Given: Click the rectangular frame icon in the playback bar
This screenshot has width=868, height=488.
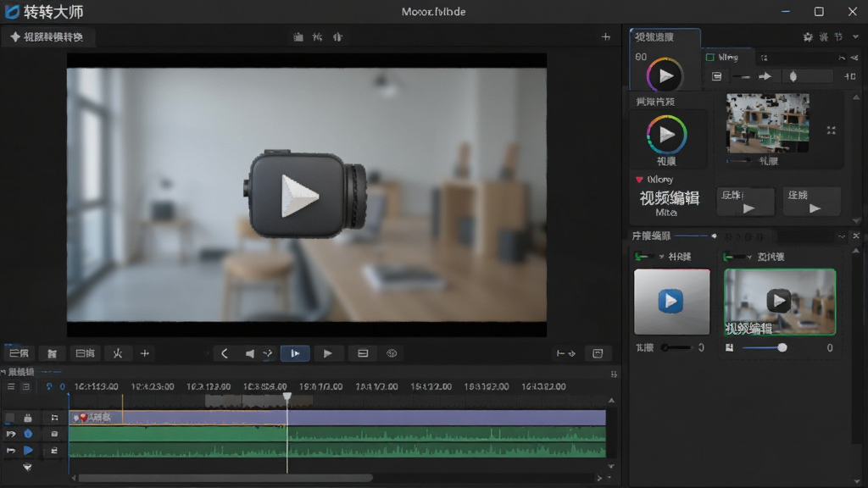Looking at the screenshot, I should coord(363,353).
